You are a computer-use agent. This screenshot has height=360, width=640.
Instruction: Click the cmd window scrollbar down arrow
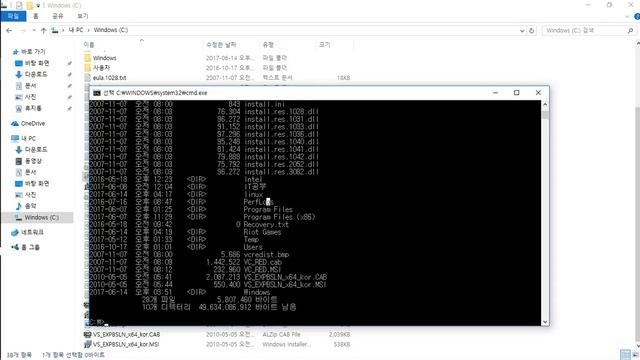pyautogui.click(x=545, y=322)
